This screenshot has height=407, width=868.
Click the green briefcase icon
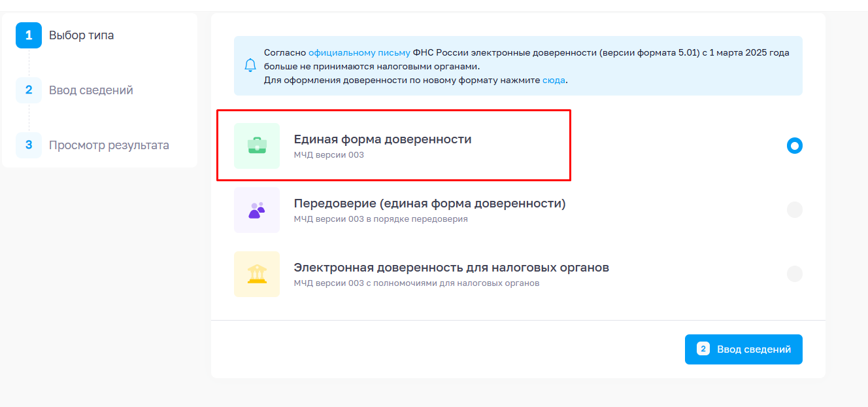click(x=257, y=145)
